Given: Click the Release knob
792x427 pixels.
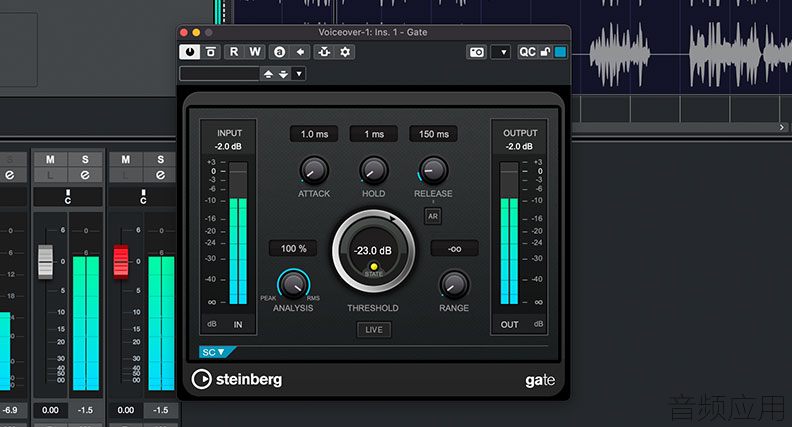Looking at the screenshot, I should [433, 170].
